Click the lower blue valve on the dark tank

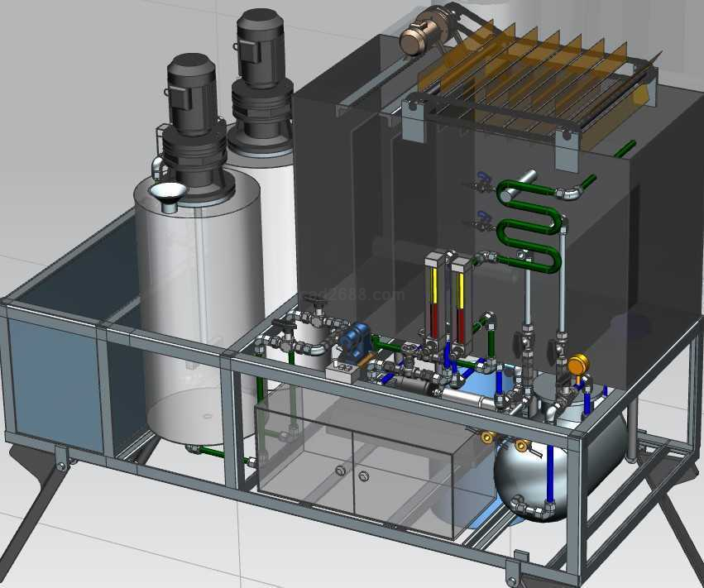pyautogui.click(x=482, y=220)
